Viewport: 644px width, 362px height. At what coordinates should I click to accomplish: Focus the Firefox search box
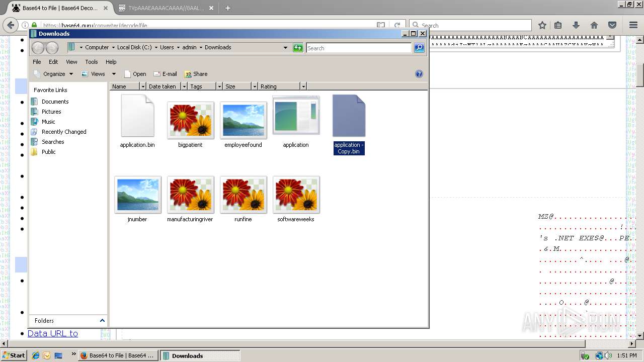(470, 25)
